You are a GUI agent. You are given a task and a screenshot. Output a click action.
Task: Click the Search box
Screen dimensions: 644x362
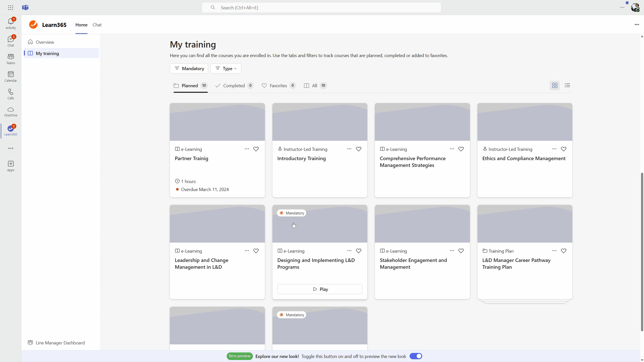point(321,8)
